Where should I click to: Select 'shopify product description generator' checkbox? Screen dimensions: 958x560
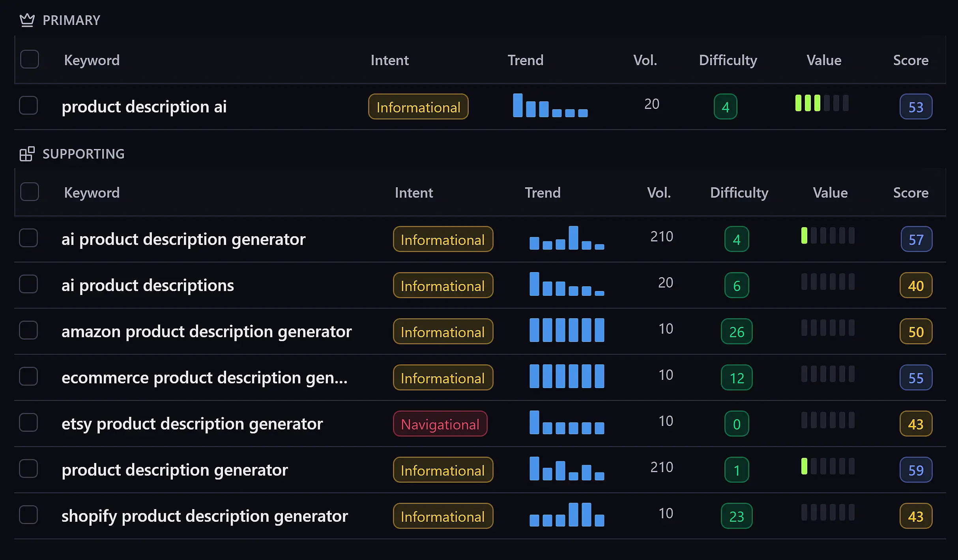28,515
